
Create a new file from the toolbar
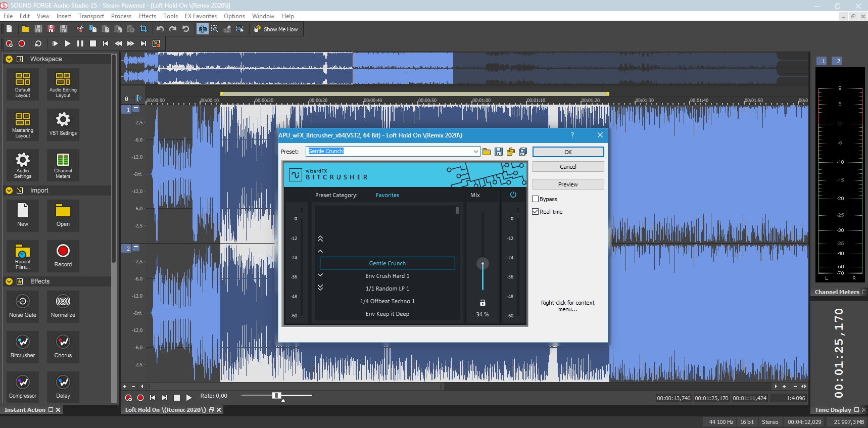tap(9, 29)
